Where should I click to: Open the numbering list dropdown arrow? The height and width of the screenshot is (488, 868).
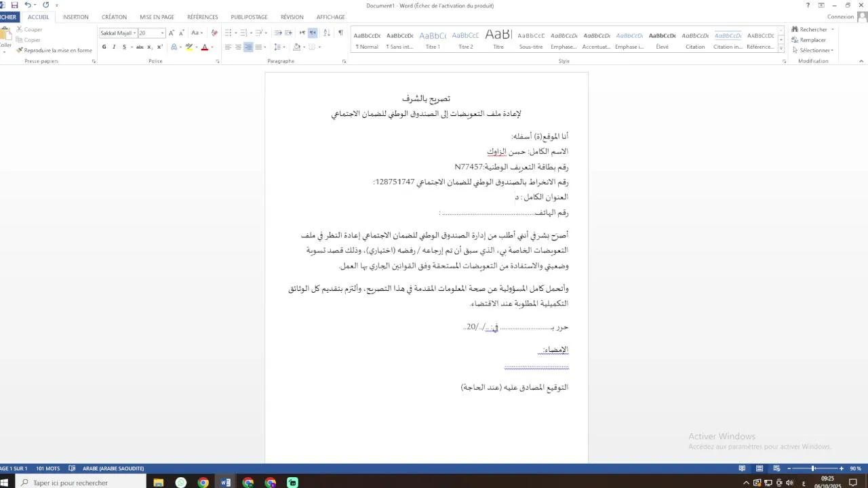[251, 33]
